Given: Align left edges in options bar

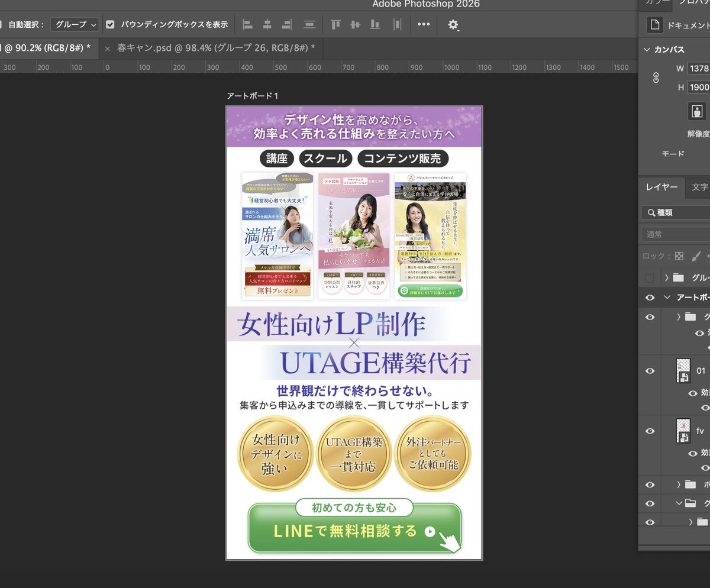Looking at the screenshot, I should (248, 25).
